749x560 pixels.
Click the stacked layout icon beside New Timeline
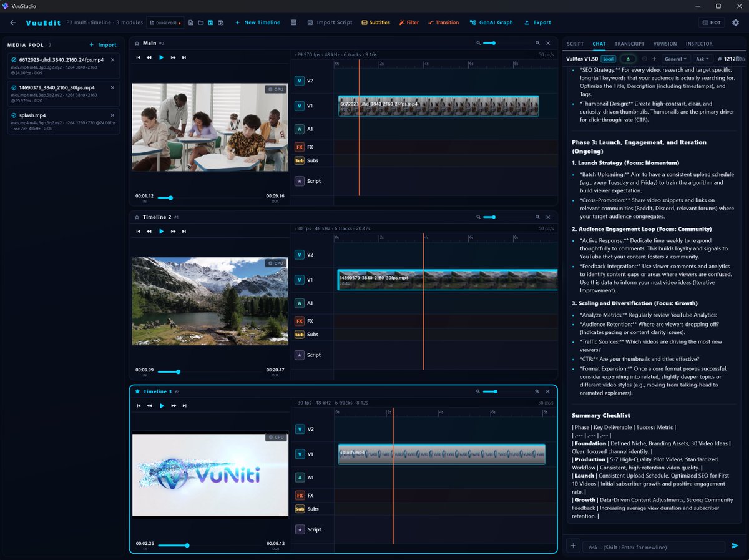[293, 22]
